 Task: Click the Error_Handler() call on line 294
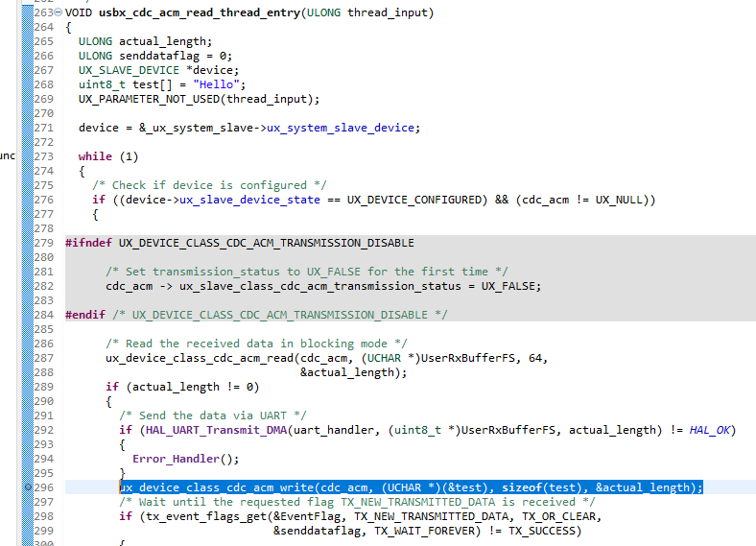tap(182, 459)
